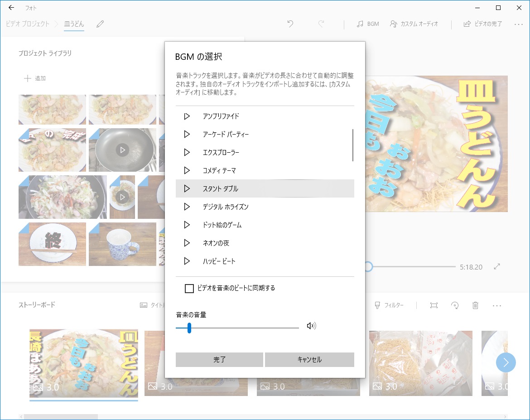Preview the ドット絵のゲーム track play icon
This screenshot has height=420, width=530.
[187, 225]
